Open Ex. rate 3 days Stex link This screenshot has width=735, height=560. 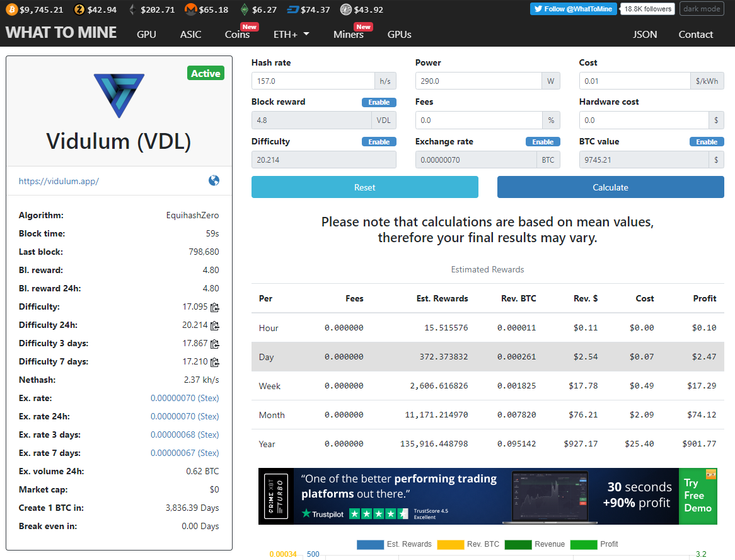point(185,435)
